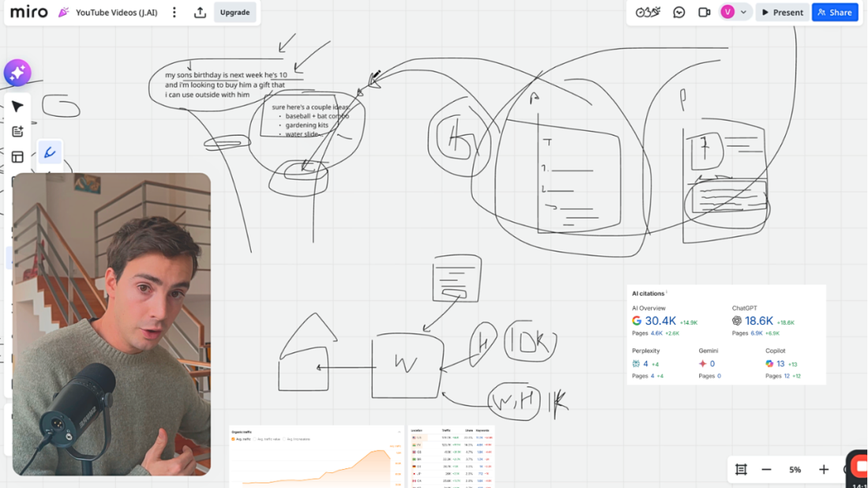Image resolution: width=868 pixels, height=488 pixels.
Task: Open the AI assistant sparkles button
Action: [x=17, y=72]
